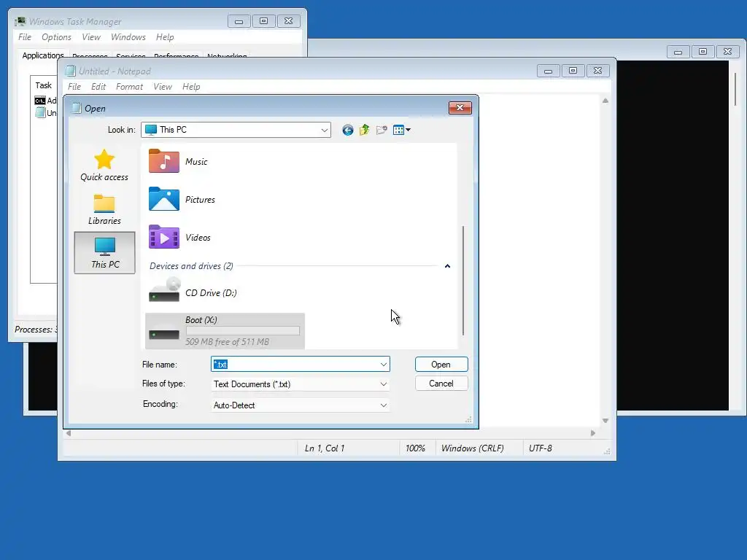The height and width of the screenshot is (560, 747).
Task: Click the Task Manager title bar icon
Action: [x=20, y=21]
